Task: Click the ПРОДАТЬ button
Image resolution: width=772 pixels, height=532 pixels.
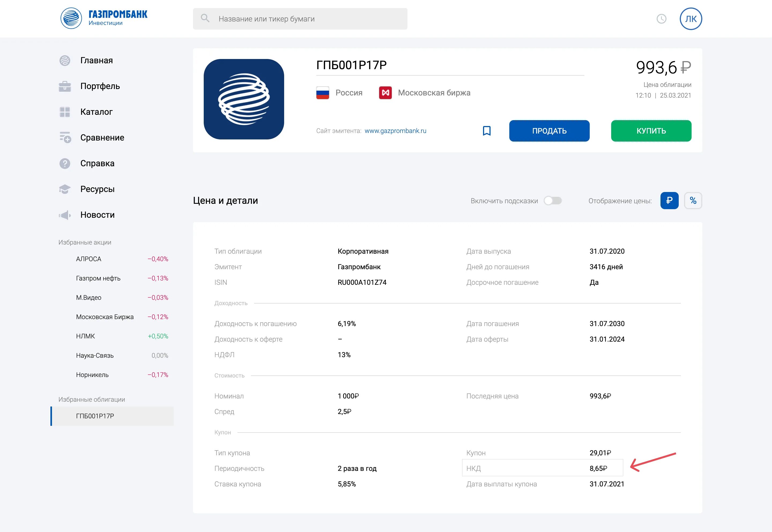Action: pyautogui.click(x=549, y=131)
